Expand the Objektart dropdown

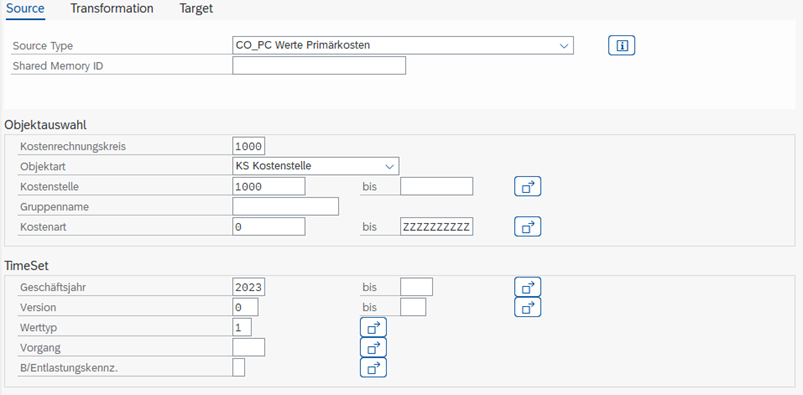tap(390, 167)
